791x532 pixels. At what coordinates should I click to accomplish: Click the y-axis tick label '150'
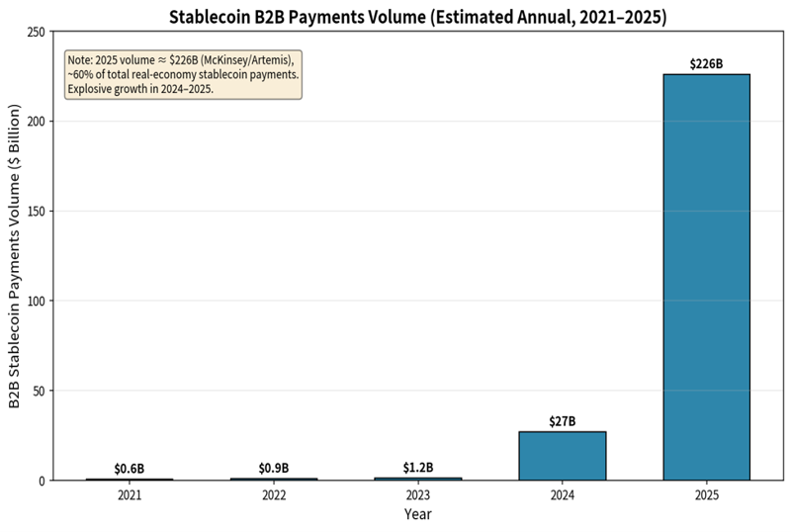coord(37,212)
